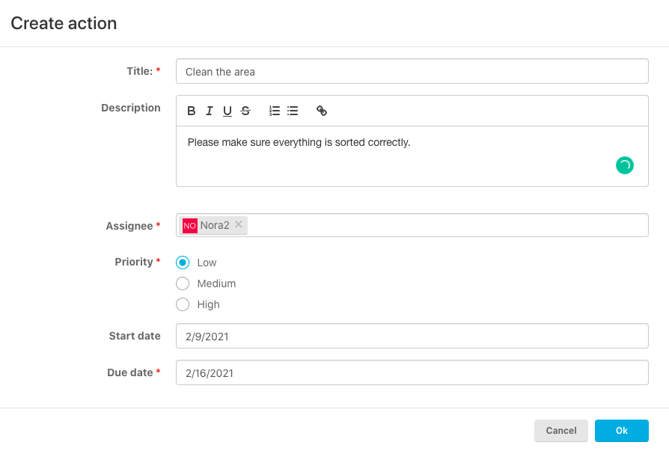Remove Nora2 from assignee field
The width and height of the screenshot is (669, 451).
tap(239, 224)
